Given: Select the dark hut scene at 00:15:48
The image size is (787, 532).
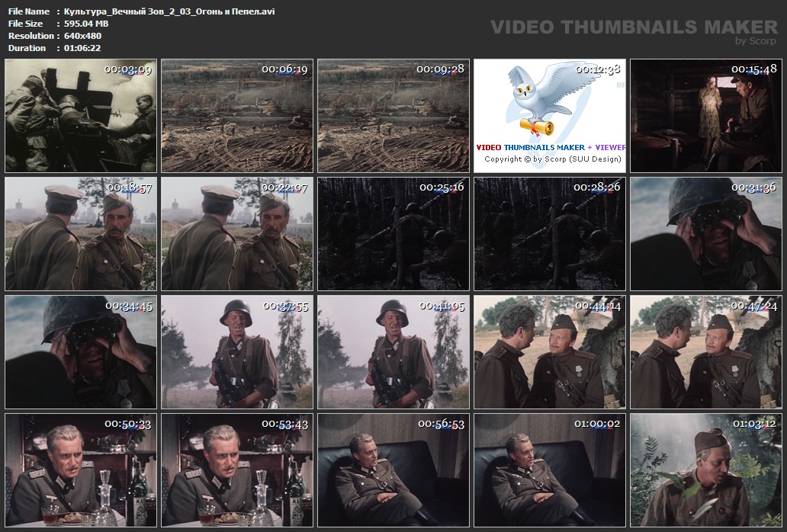Looking at the screenshot, I should 706,116.
